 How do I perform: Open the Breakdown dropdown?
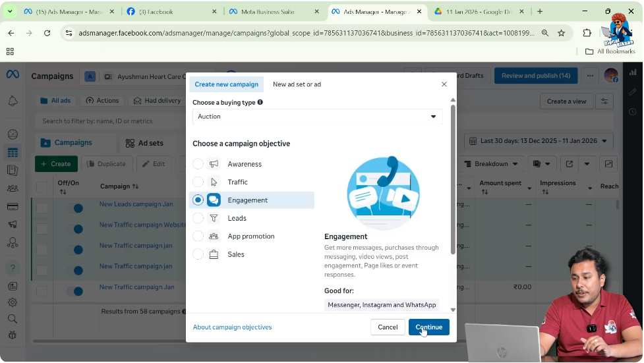(x=491, y=164)
